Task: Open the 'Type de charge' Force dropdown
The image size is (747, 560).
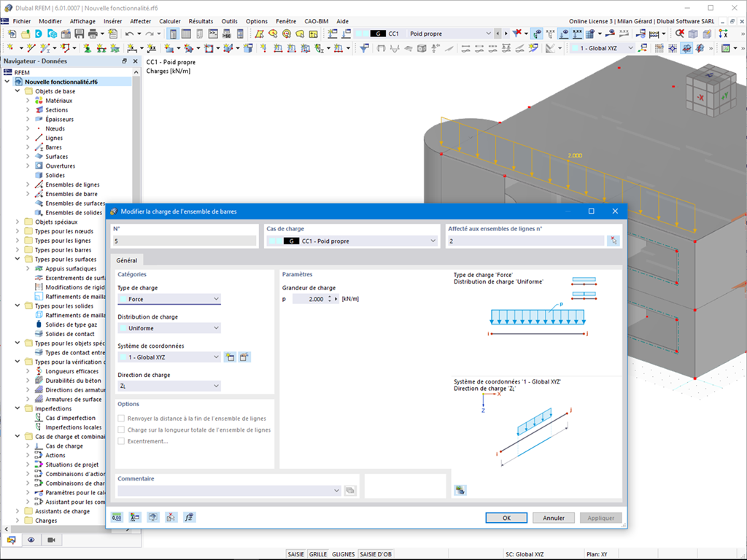Action: [169, 299]
